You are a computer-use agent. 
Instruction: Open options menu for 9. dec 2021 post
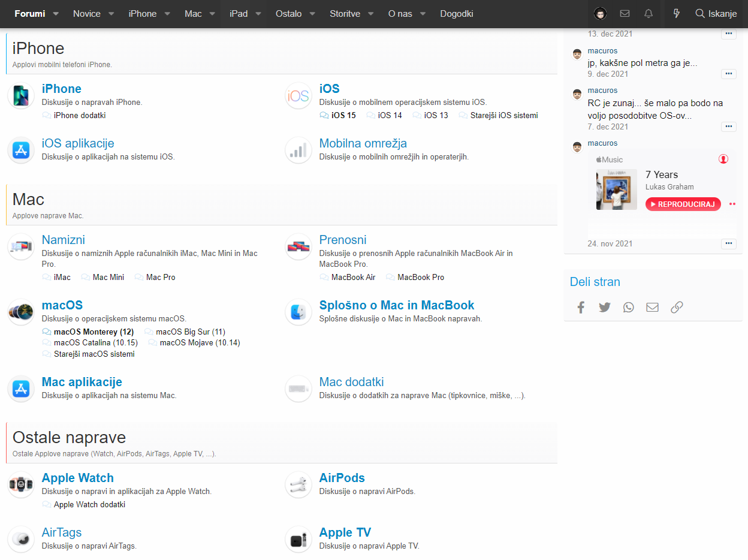tap(728, 74)
